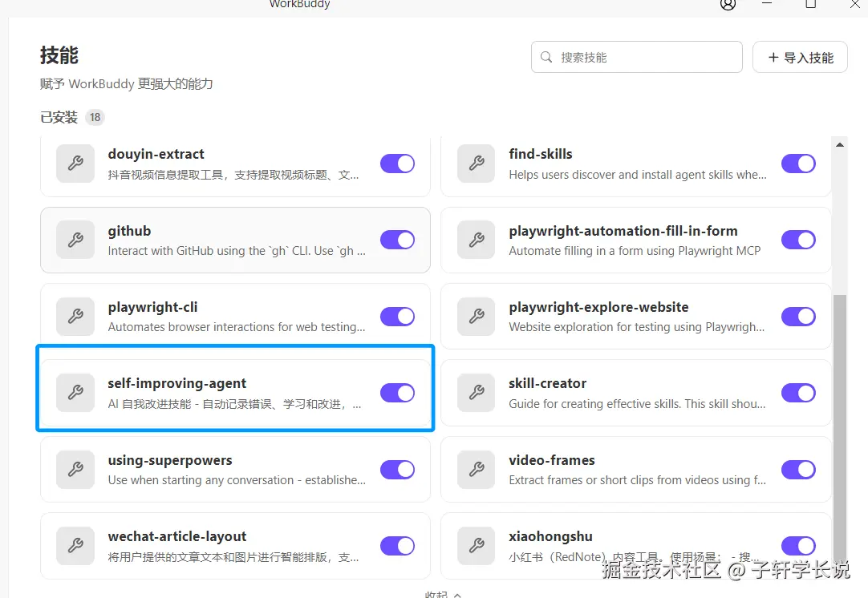Open the find-skills skill title

(x=541, y=154)
